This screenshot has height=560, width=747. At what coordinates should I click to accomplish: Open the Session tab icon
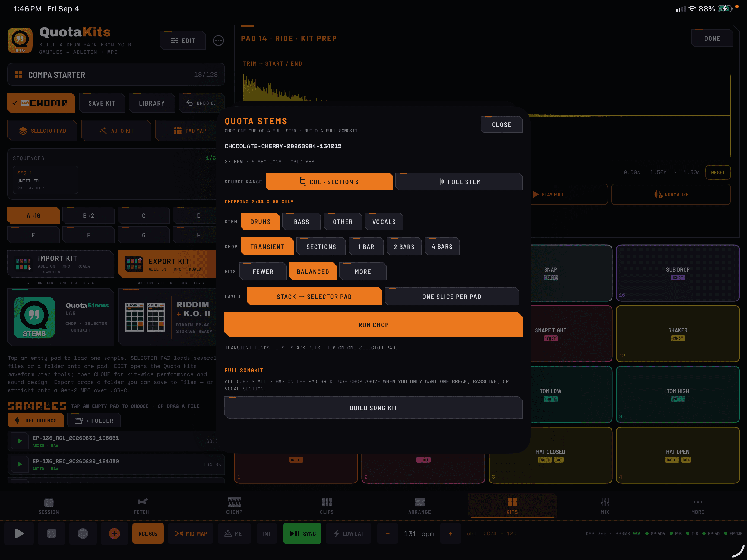[49, 502]
